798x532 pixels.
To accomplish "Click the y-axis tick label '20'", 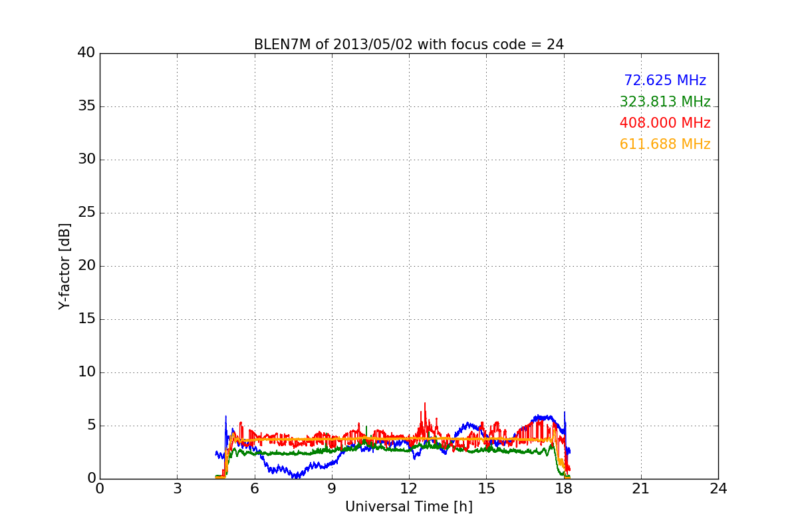I will (86, 266).
